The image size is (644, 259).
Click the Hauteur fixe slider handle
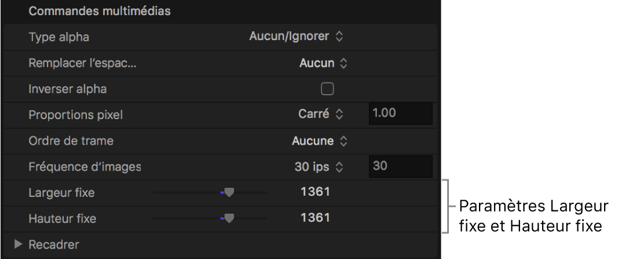click(229, 218)
